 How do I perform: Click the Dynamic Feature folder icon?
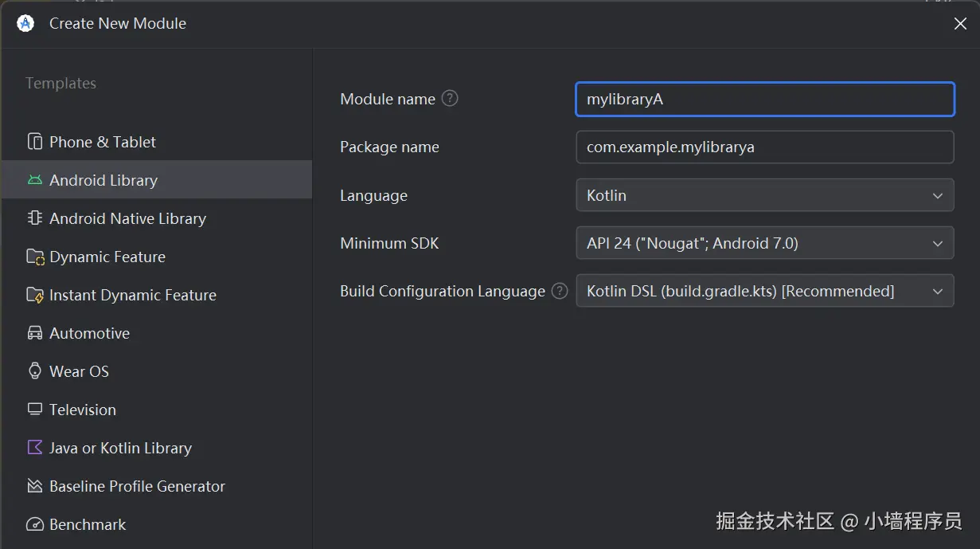click(35, 257)
